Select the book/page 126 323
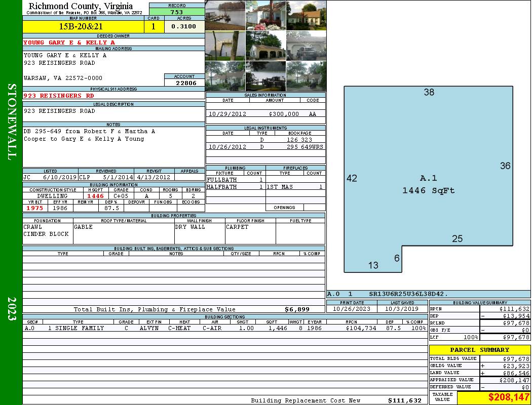The height and width of the screenshot is (405, 532). pos(299,140)
